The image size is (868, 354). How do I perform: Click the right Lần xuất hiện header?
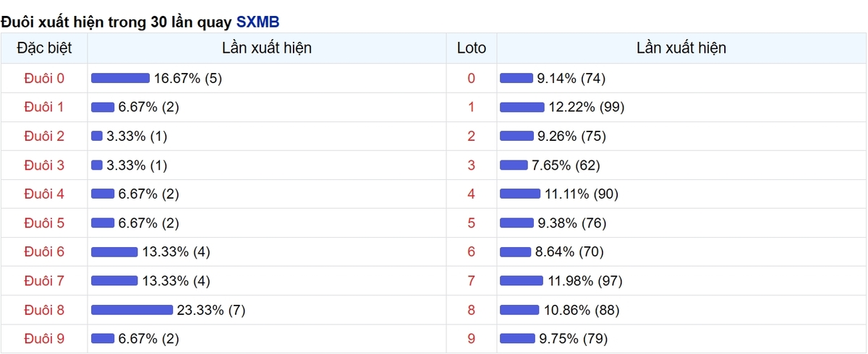click(x=681, y=48)
